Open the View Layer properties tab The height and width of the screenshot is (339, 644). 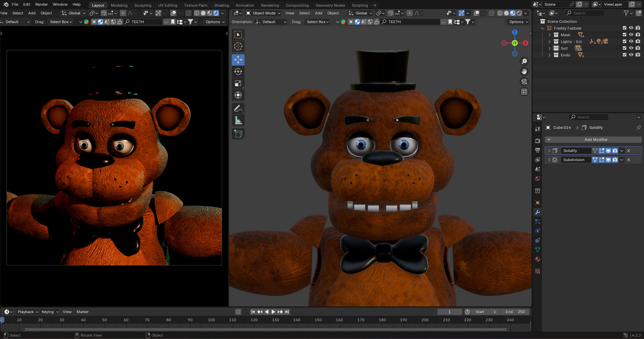point(537,160)
